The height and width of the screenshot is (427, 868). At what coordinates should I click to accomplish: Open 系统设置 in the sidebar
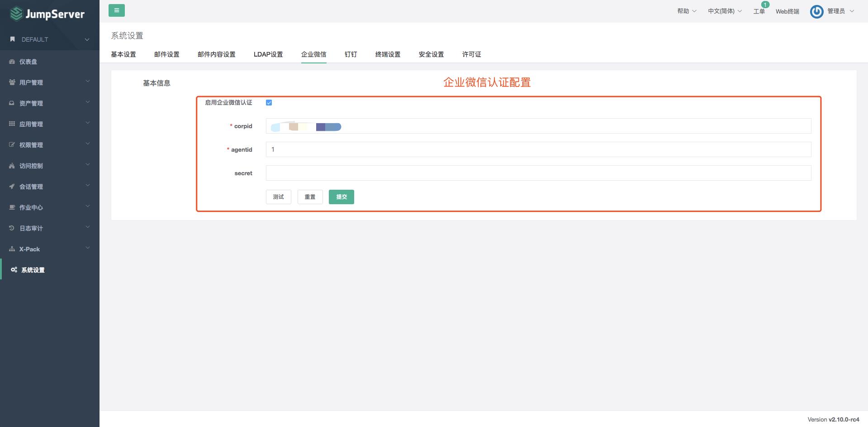pos(50,270)
